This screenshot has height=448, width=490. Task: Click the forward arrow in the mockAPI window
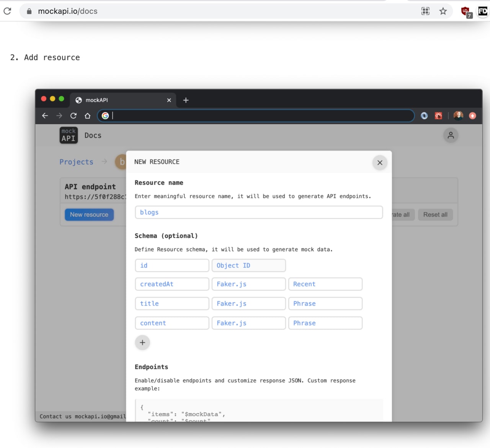pos(59,116)
